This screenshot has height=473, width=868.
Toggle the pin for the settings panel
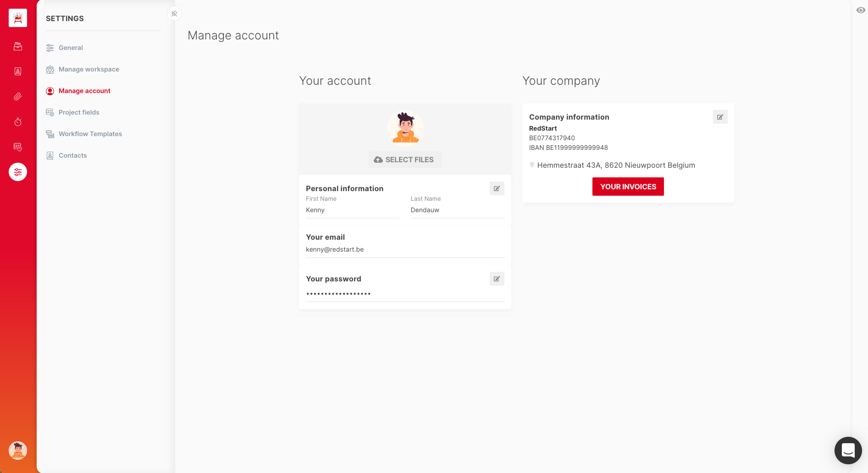(x=174, y=14)
